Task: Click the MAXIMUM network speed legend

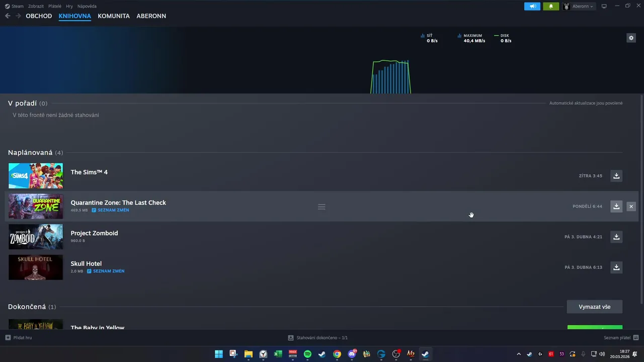Action: click(471, 38)
